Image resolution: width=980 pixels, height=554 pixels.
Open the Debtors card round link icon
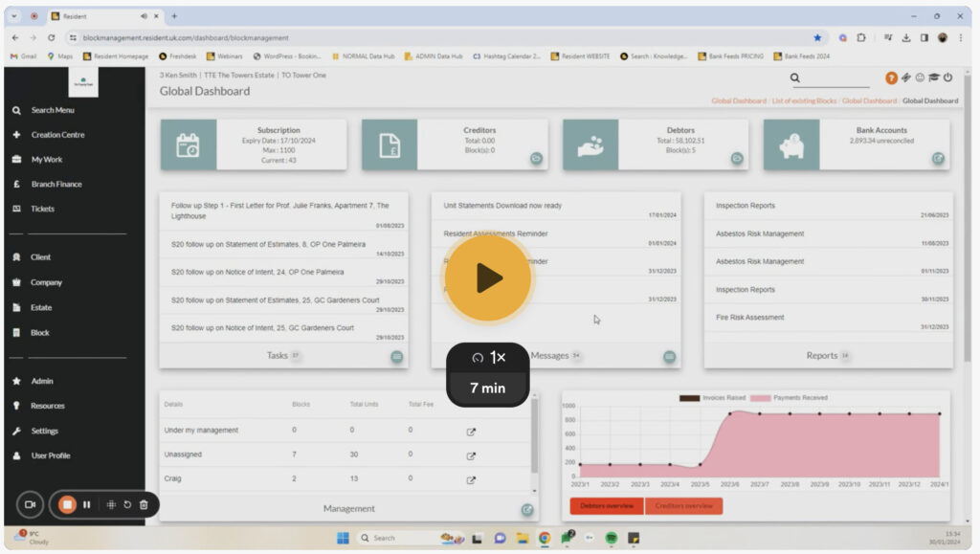737,159
